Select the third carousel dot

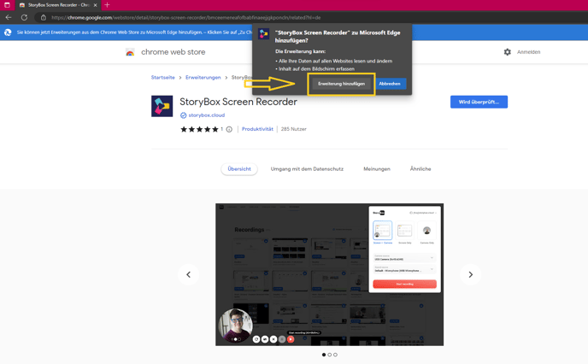click(335, 355)
